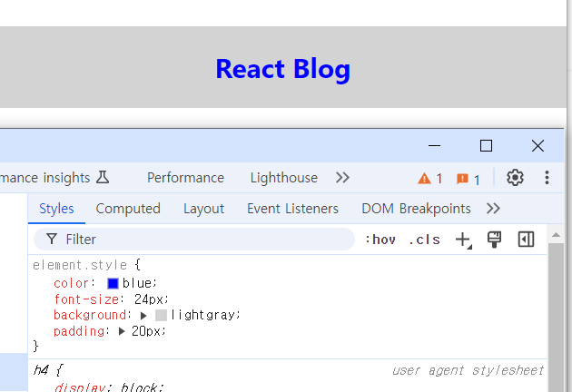Click the Styles pane vertical scrollbar thumb
The width and height of the screenshot is (572, 392).
pyautogui.click(x=556, y=318)
